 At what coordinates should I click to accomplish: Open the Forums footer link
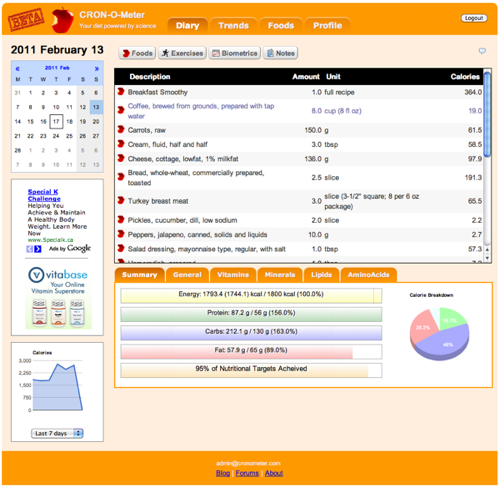pos(247,473)
